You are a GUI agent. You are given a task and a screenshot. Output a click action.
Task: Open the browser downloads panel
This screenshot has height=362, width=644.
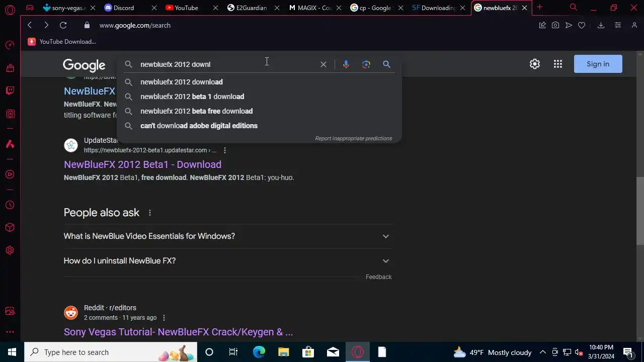601,25
